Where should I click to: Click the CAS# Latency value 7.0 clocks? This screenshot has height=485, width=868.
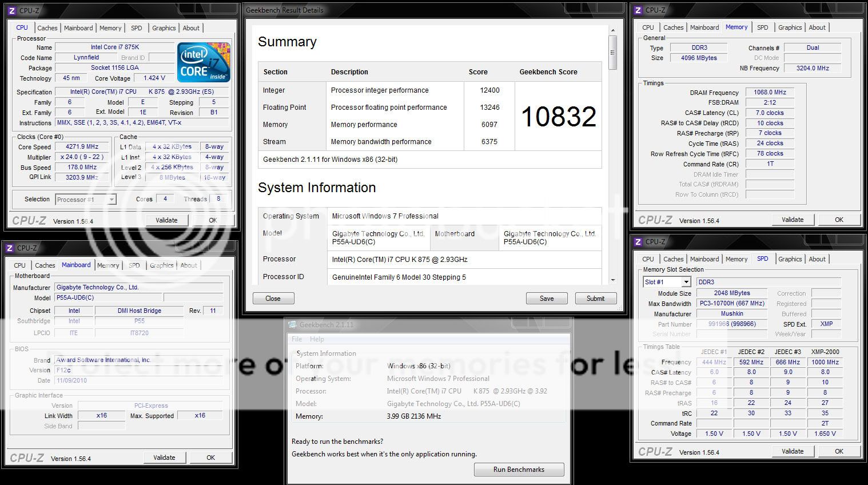coord(770,113)
